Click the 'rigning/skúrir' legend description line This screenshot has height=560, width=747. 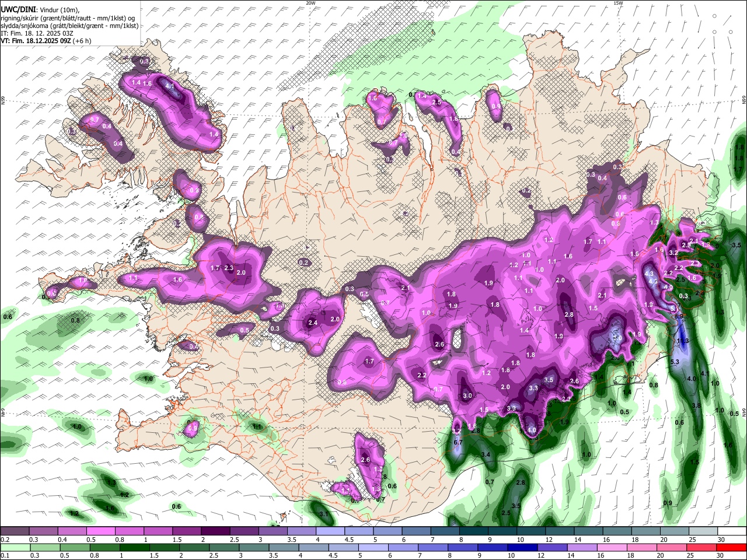click(x=68, y=18)
